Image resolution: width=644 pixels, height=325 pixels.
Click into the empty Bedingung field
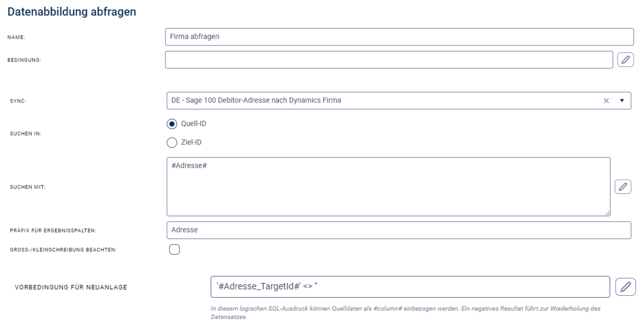(x=389, y=60)
